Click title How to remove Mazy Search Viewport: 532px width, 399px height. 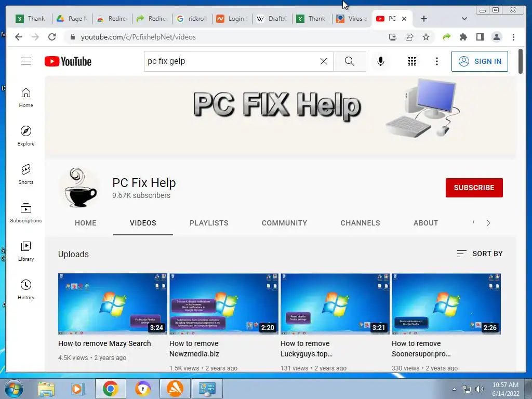(x=104, y=343)
